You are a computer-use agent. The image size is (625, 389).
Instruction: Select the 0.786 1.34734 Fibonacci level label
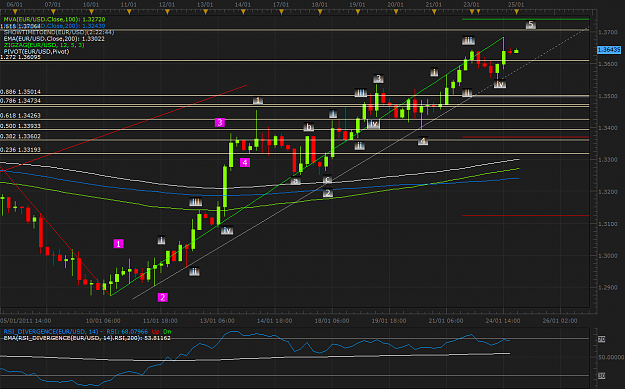pos(20,100)
